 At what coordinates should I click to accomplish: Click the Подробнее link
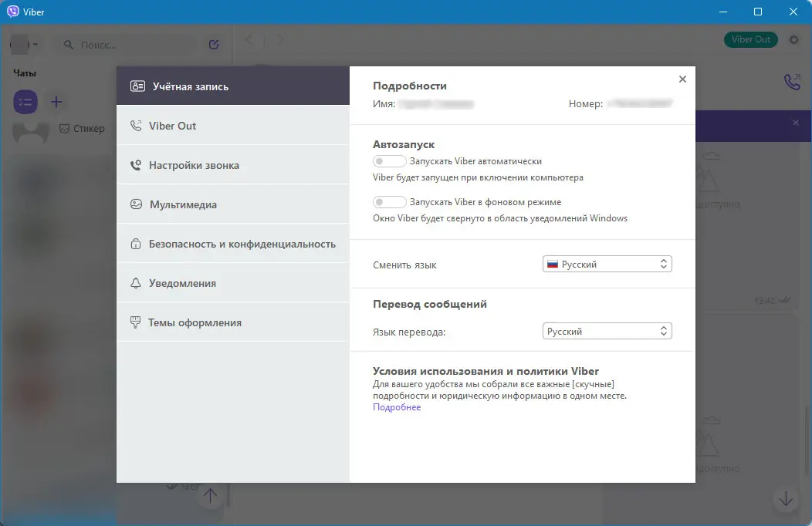397,407
